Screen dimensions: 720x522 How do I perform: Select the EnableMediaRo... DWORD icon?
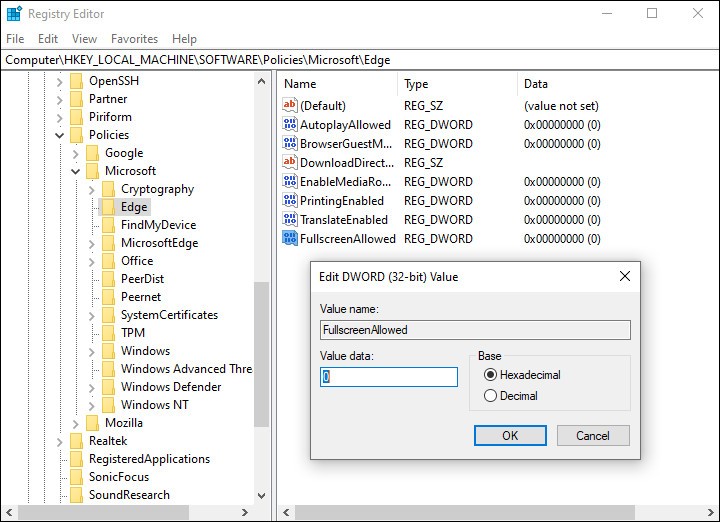point(290,182)
